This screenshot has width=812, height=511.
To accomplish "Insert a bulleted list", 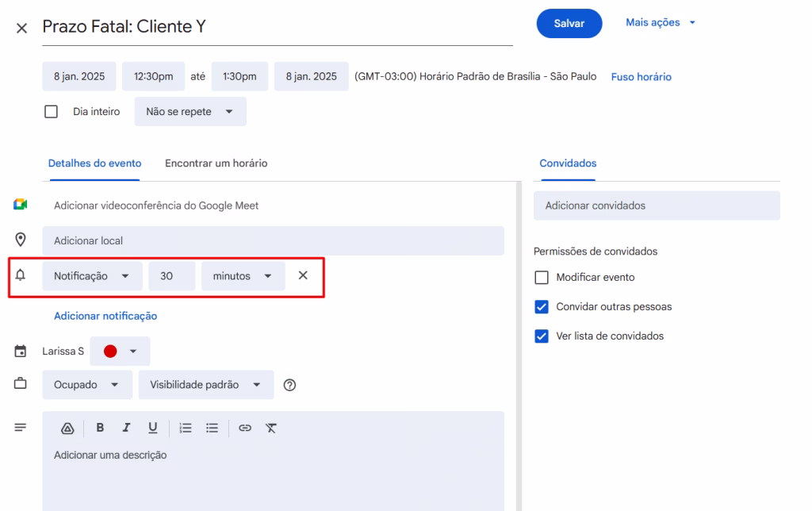I will (x=212, y=428).
